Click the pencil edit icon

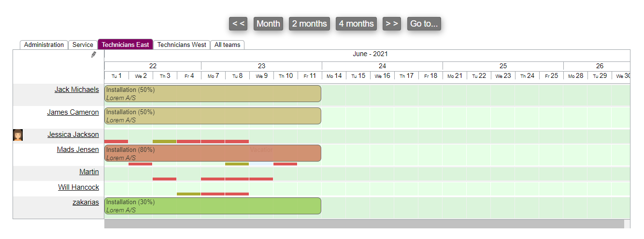[94, 55]
